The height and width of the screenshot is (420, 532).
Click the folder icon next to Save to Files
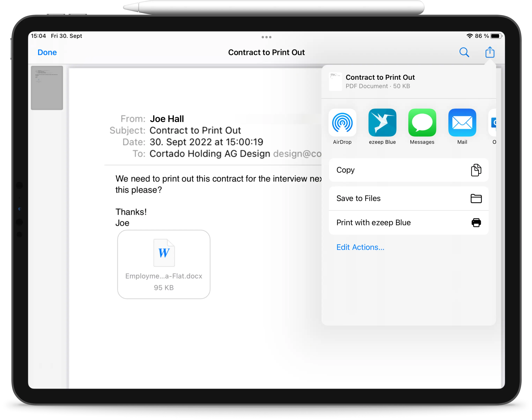[x=476, y=198]
